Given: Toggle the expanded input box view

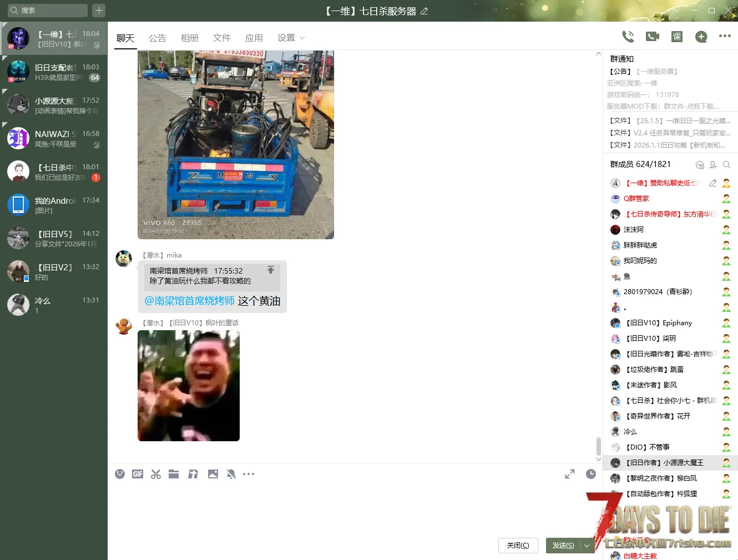Looking at the screenshot, I should (570, 474).
